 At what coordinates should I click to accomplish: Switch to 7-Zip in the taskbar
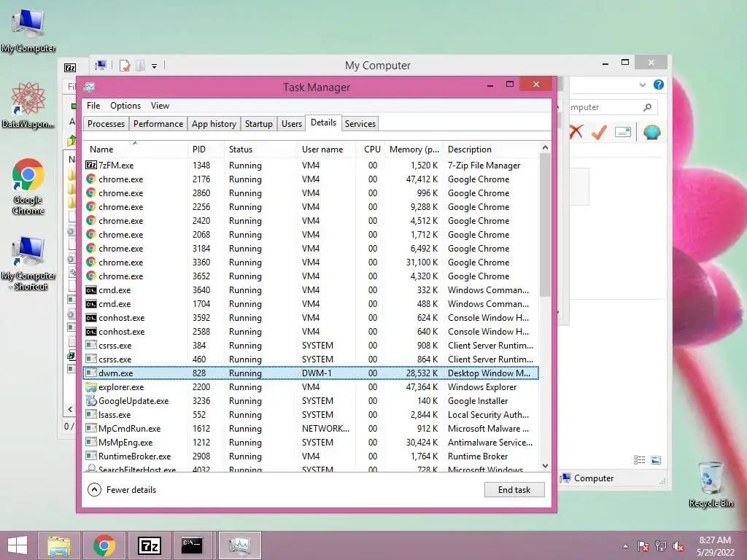tap(149, 545)
